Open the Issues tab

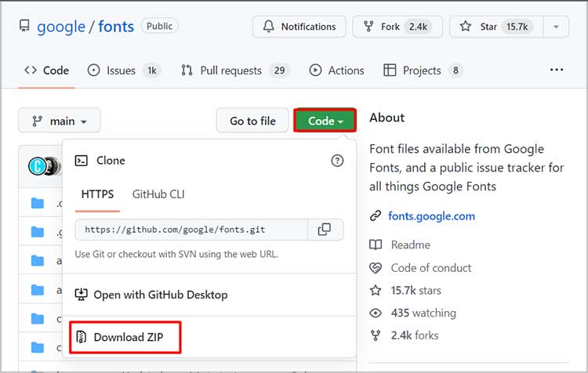point(124,71)
